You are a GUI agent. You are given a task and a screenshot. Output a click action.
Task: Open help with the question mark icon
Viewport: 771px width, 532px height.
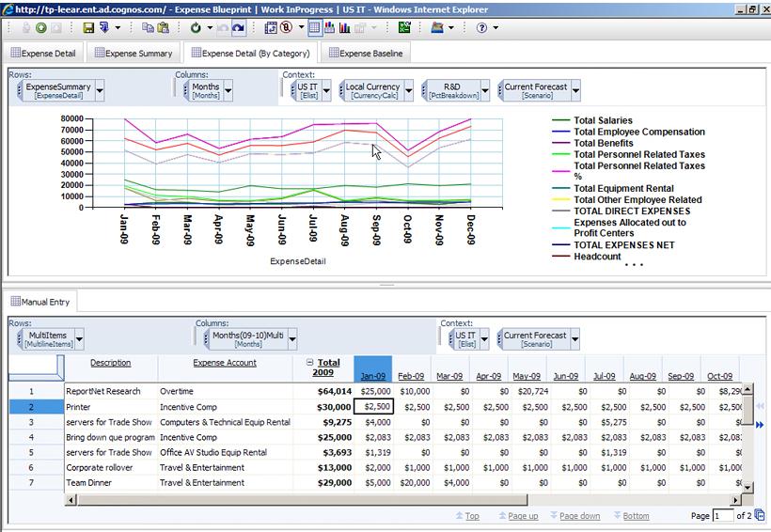tap(481, 28)
